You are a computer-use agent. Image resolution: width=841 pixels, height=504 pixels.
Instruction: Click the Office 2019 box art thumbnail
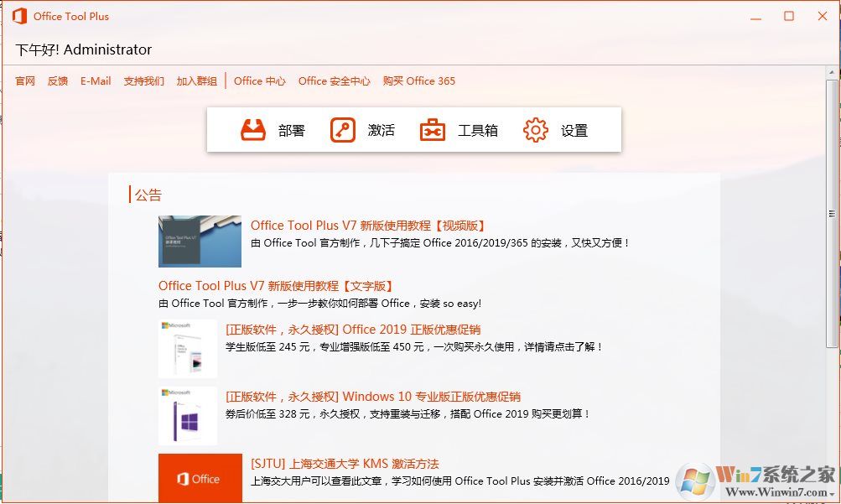click(187, 347)
